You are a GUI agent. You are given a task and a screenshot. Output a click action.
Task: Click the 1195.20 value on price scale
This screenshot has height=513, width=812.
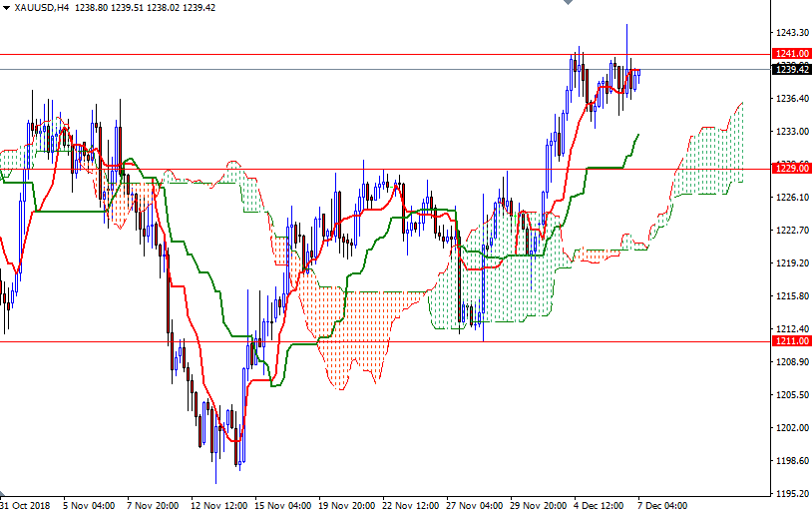point(790,493)
